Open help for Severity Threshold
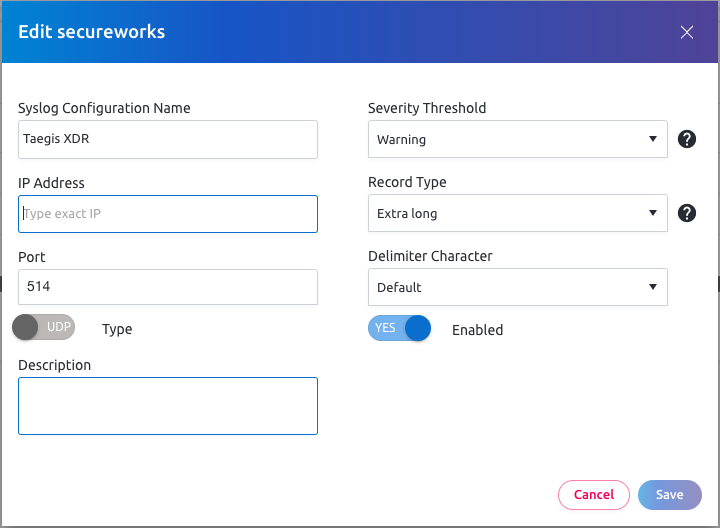The height and width of the screenshot is (528, 720). [686, 139]
